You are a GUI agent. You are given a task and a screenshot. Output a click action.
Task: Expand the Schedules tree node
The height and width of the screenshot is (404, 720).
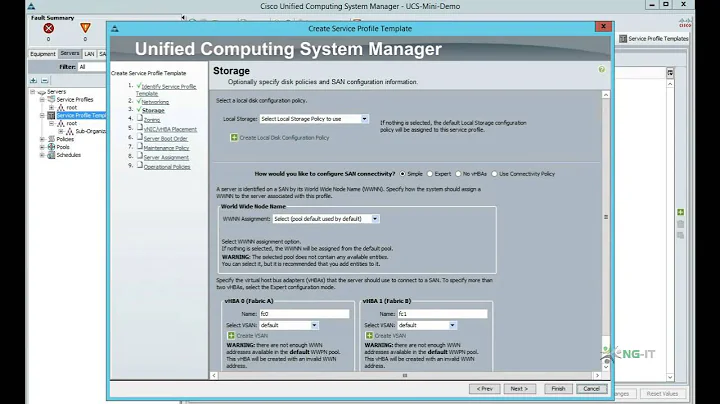click(x=42, y=155)
